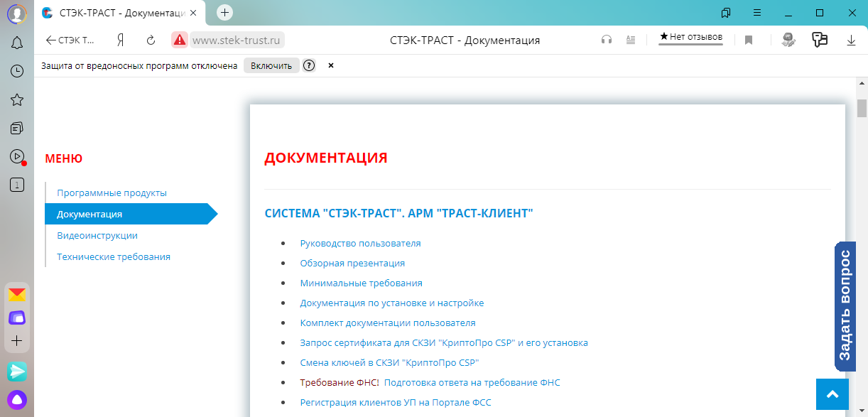
Task: Select the СТЭК-ТРАСТ - Документация tab
Action: (118, 13)
